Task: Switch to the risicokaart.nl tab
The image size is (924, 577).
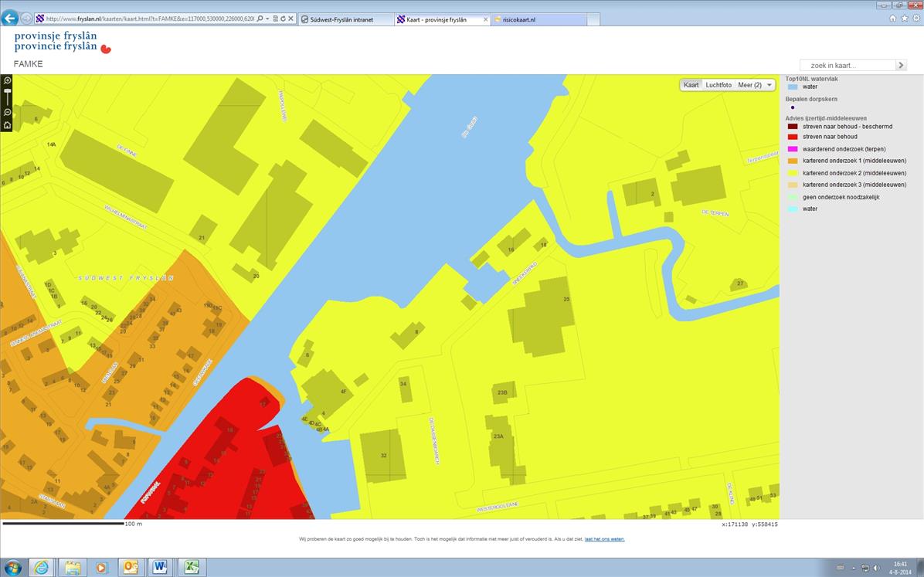Action: click(539, 19)
